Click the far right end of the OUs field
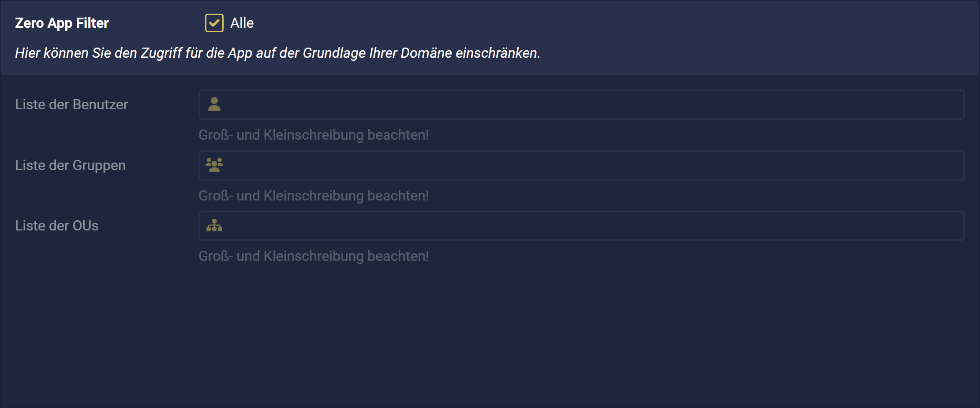 coord(953,226)
